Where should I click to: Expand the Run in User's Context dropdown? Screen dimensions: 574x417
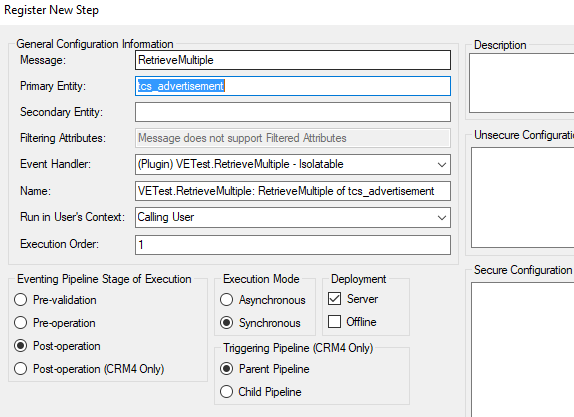[x=292, y=217]
